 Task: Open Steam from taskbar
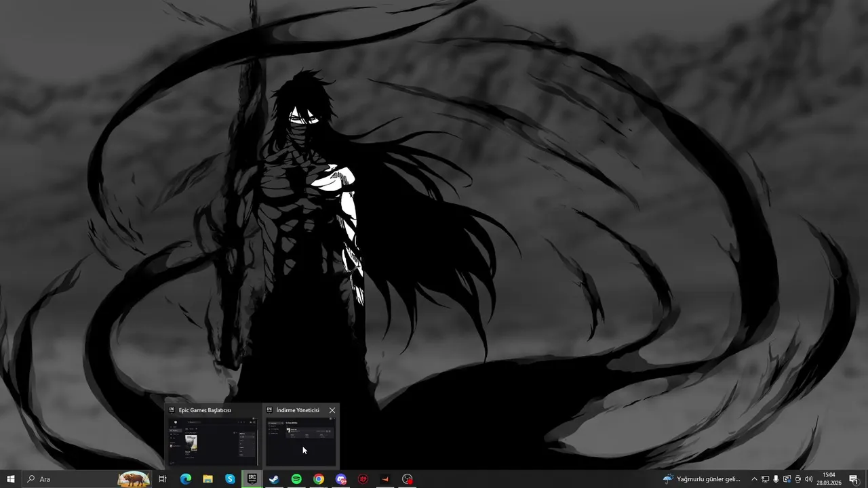click(x=274, y=479)
